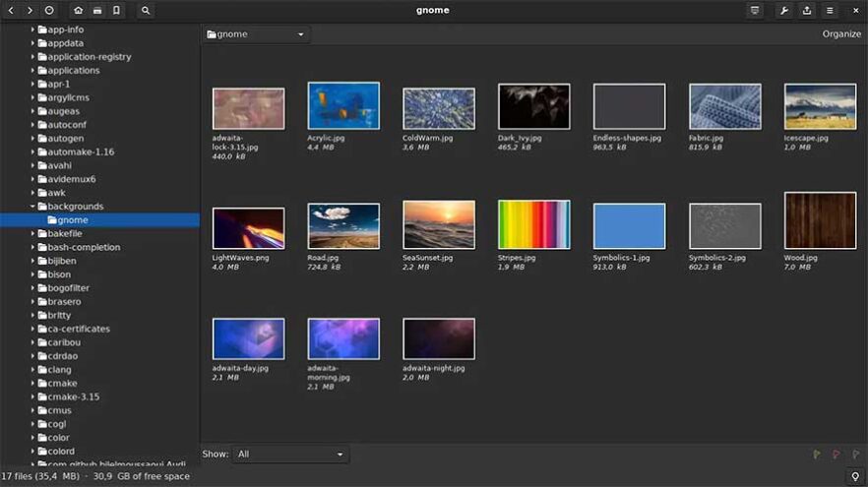Image resolution: width=868 pixels, height=487 pixels.
Task: Go back to the previous location
Action: (11, 10)
